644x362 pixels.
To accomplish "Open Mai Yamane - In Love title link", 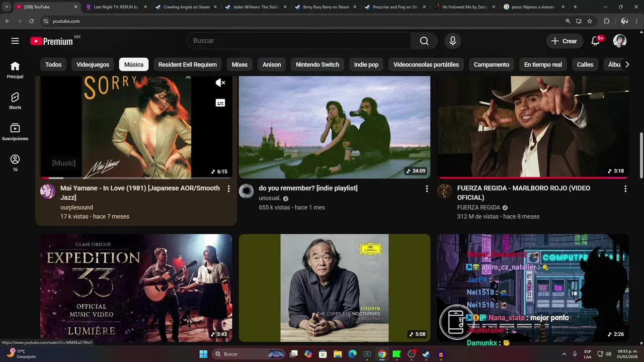I will tap(140, 193).
